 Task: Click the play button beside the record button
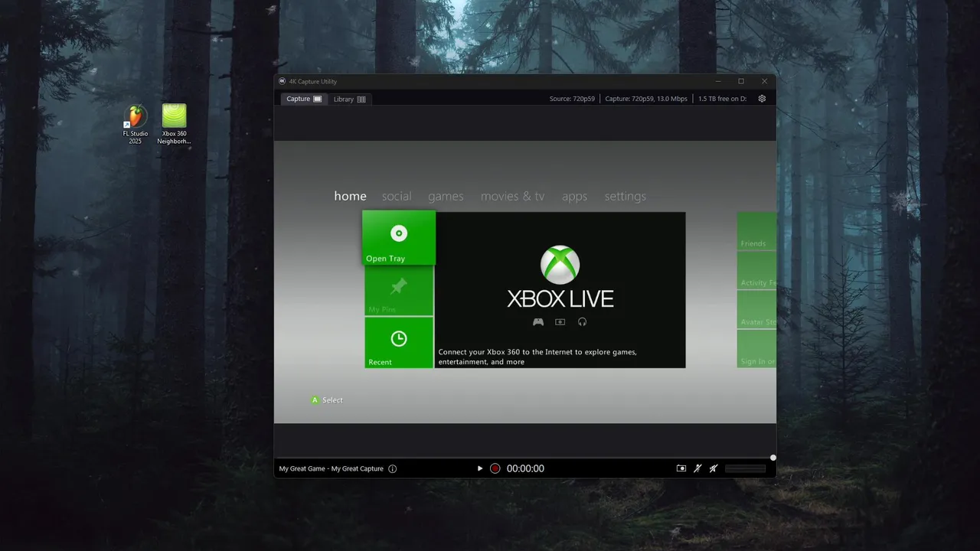pyautogui.click(x=480, y=468)
